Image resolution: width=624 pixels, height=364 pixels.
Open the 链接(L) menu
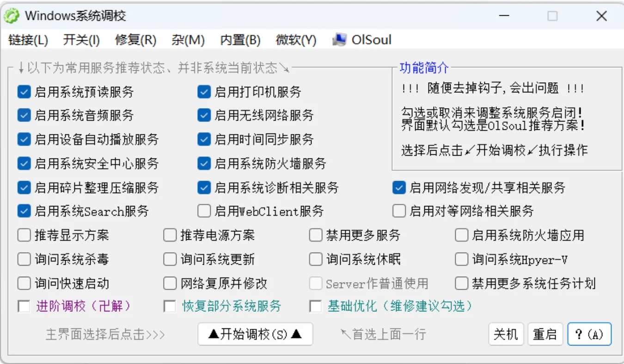point(27,40)
